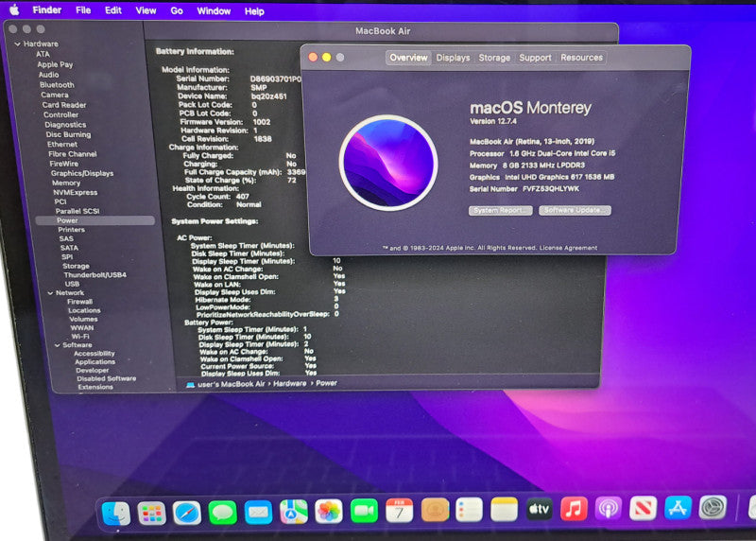Switch to the Displays tab
756x541 pixels.
pos(453,58)
